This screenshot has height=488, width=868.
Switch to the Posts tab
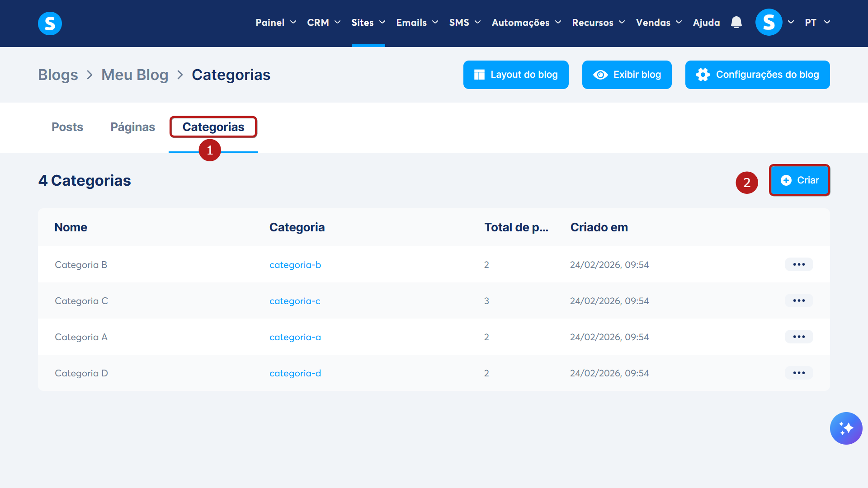(67, 127)
